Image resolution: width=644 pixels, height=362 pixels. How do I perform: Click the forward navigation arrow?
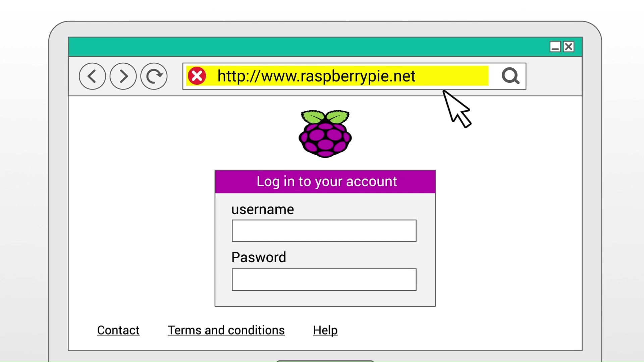pos(123,76)
